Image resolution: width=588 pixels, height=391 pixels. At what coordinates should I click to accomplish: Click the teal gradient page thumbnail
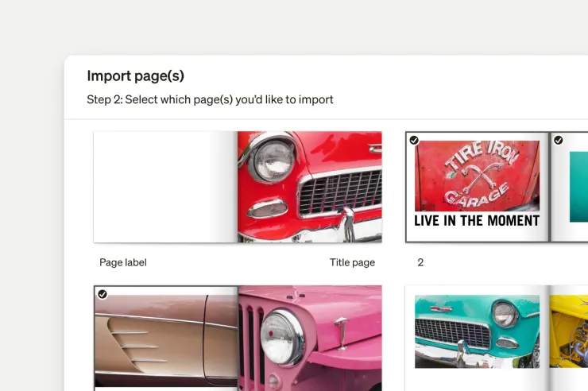(568, 187)
